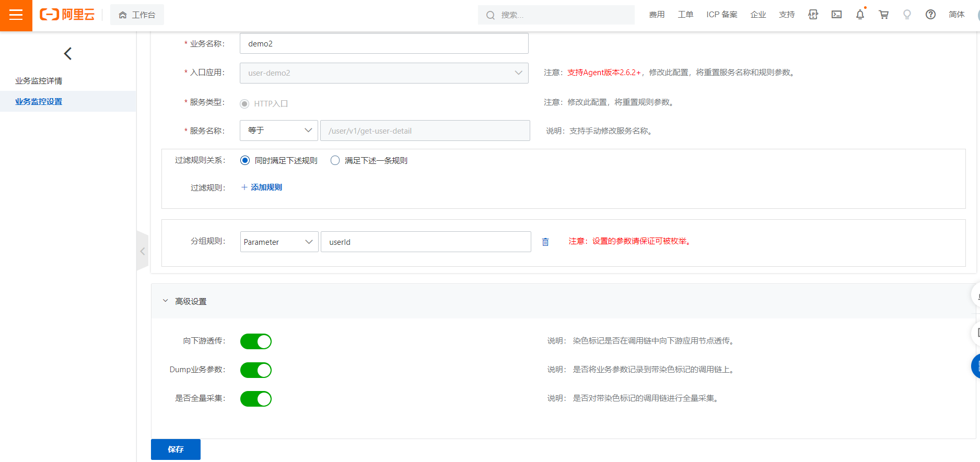980x462 pixels.
Task: Switch language via 简体 menu
Action: [956, 15]
